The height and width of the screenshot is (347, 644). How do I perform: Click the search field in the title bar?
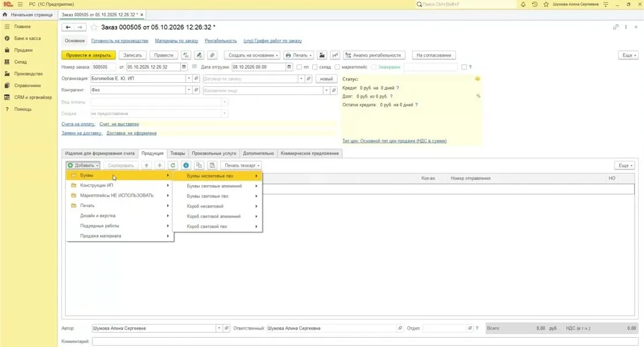point(465,5)
